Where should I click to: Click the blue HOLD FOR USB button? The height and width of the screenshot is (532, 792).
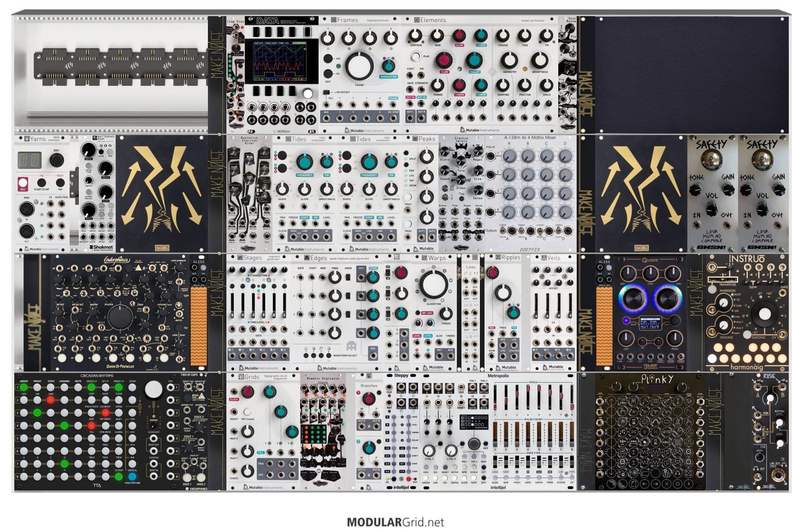pos(132,477)
